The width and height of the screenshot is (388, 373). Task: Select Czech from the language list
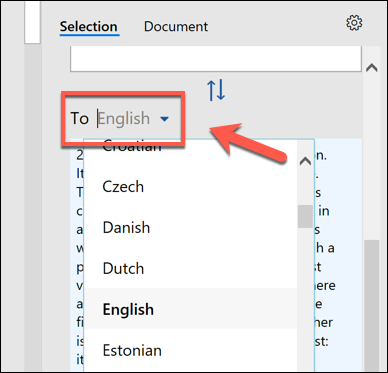pyautogui.click(x=190, y=187)
